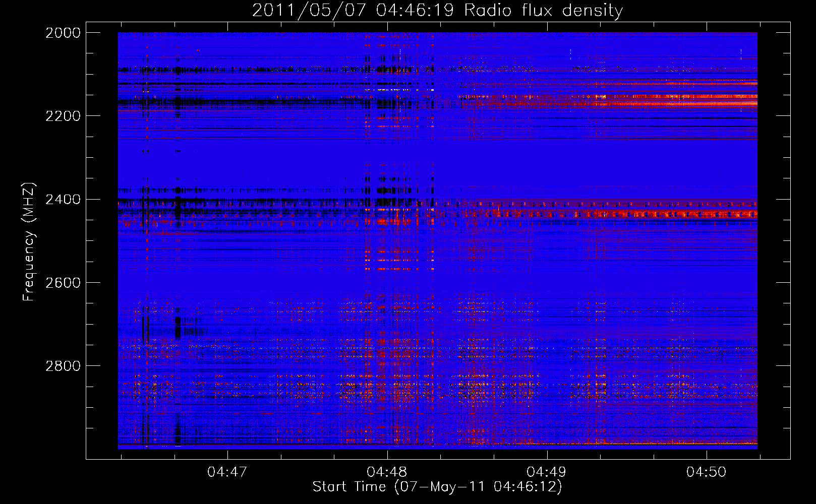Select the 2400 frequency tick label
Viewport: 816px width, 504px height.
pyautogui.click(x=63, y=200)
